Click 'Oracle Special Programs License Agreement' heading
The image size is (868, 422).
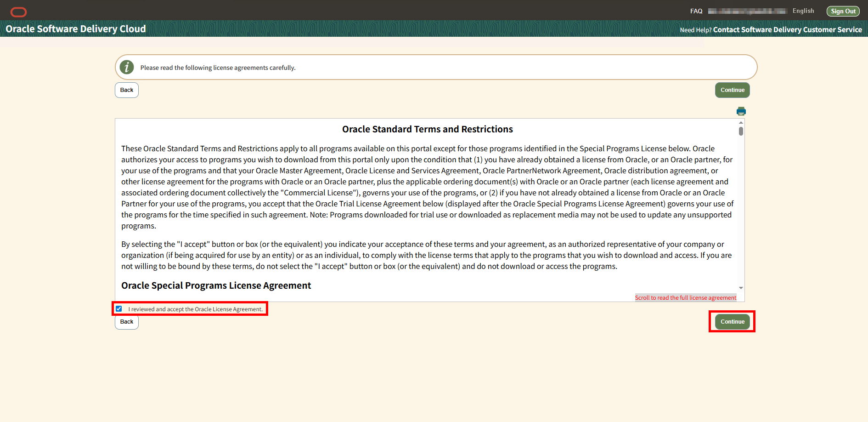pyautogui.click(x=216, y=285)
